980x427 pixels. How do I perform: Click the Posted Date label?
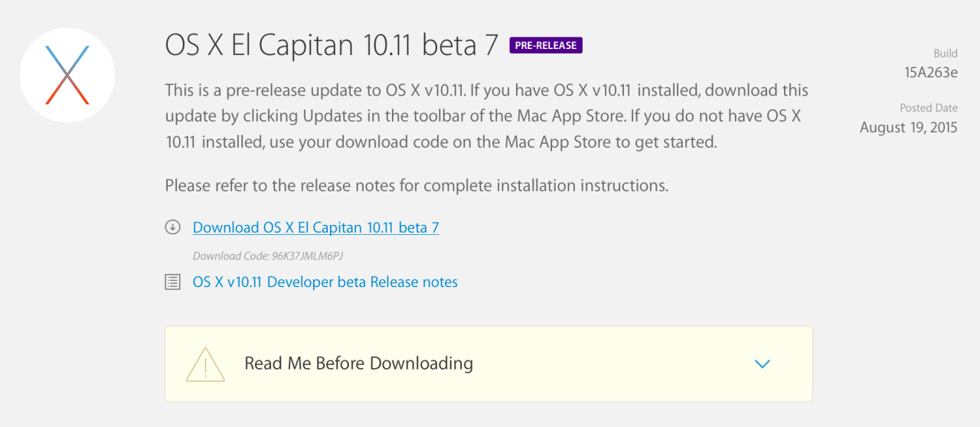928,109
